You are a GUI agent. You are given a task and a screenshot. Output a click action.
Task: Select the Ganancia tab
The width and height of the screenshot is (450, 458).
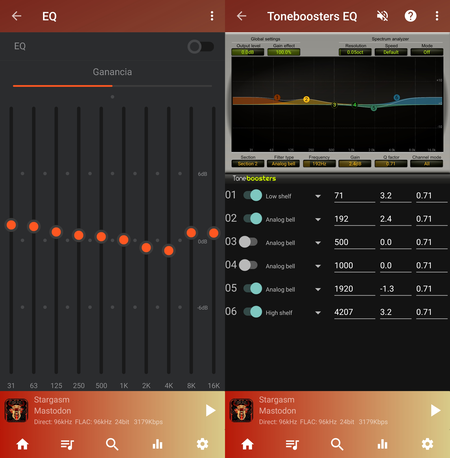112,72
